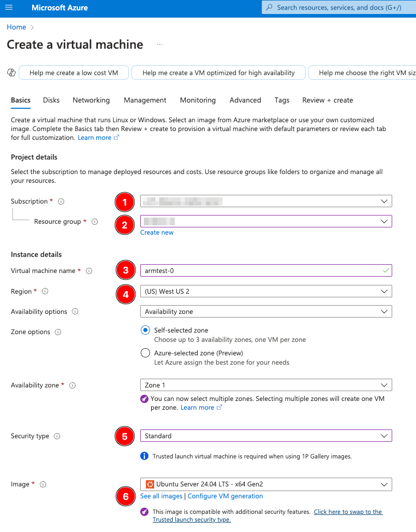
Task: Click the Availability zone info icon
Action: click(72, 385)
